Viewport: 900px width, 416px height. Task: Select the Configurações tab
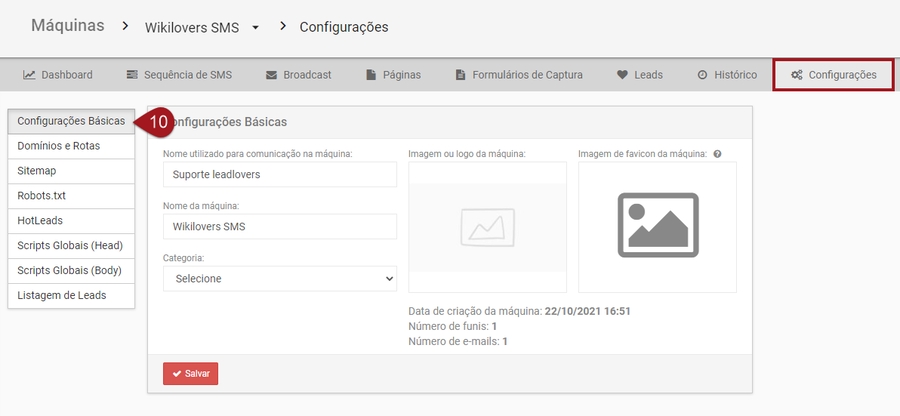pyautogui.click(x=833, y=75)
